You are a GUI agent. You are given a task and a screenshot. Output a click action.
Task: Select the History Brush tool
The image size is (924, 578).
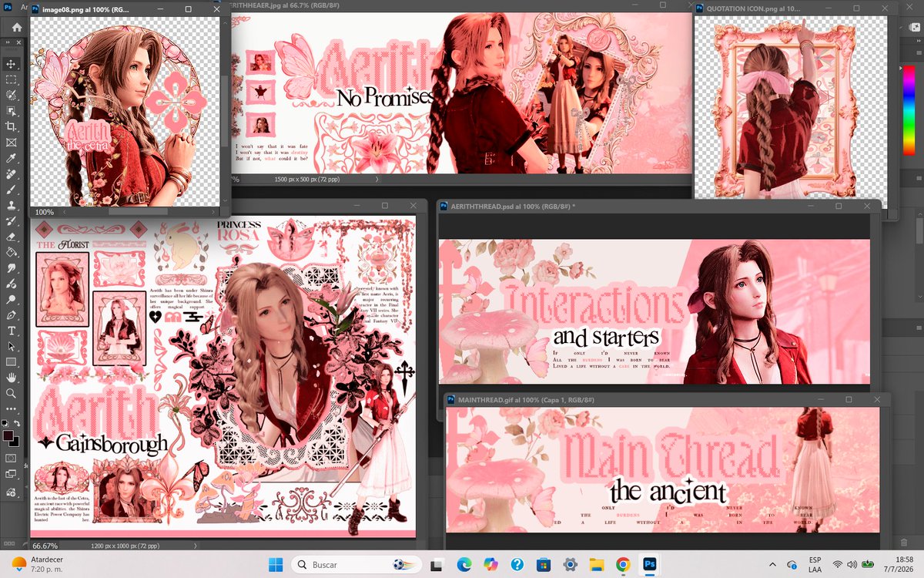12,221
